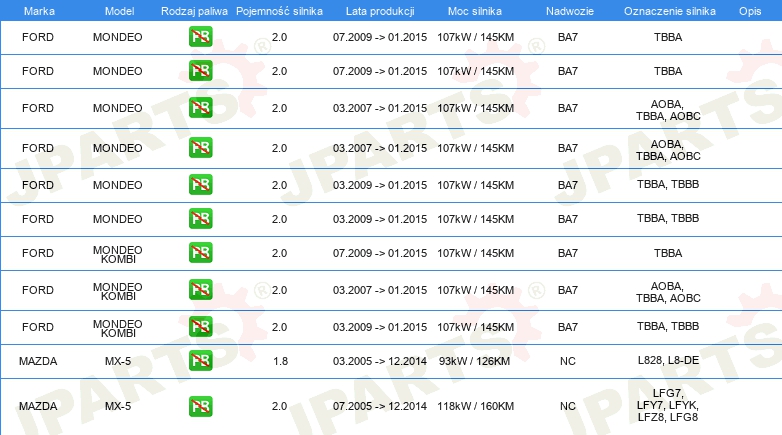Click 03.2009 -> 01.2015 in the Mondeo Kombi row
782x435 pixels.
tap(380, 327)
